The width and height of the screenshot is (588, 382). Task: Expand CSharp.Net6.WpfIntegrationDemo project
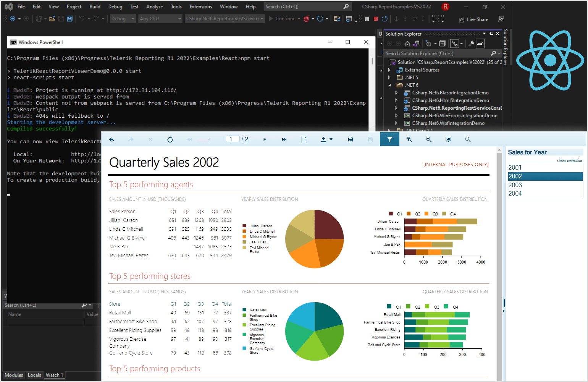(x=396, y=123)
